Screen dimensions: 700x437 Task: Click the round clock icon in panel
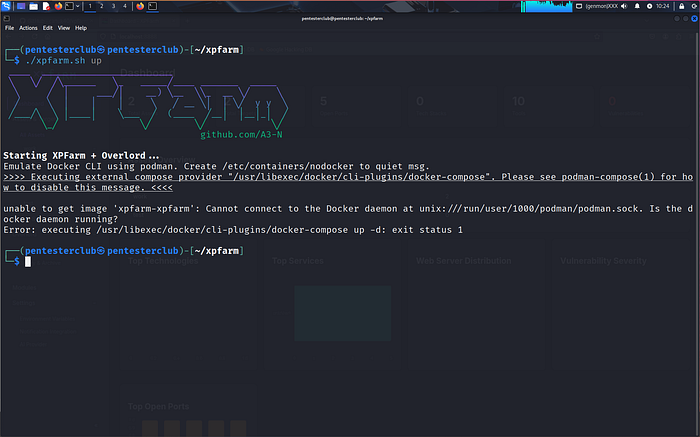click(x=650, y=6)
